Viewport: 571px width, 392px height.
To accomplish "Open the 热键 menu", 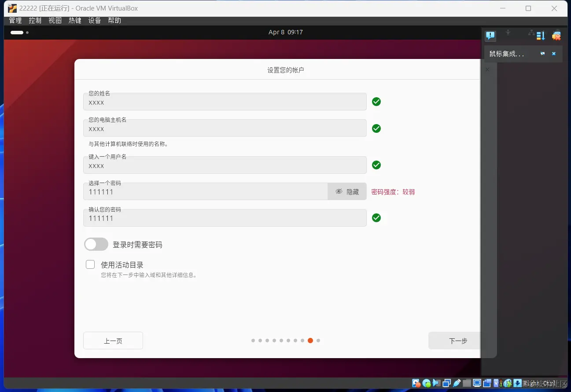I will click(x=75, y=21).
